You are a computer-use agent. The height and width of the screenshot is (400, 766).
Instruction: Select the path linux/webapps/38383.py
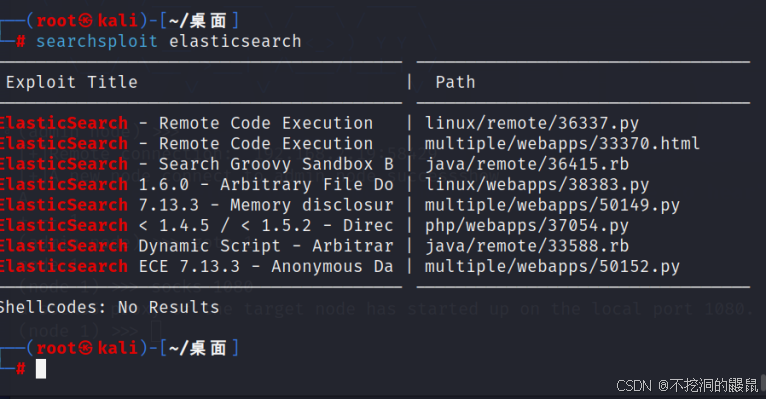click(536, 185)
